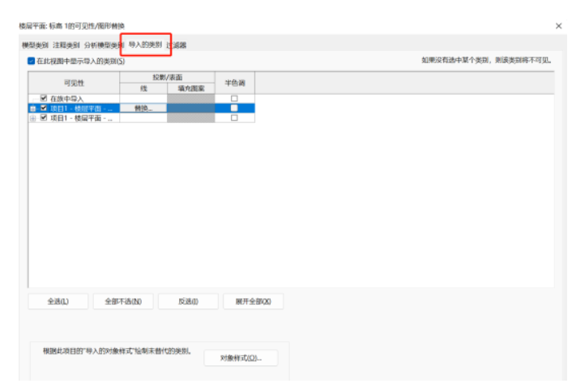Viewport: 572px width, 392px height.
Task: Toggle 在此视图中显示导入的类别 checkbox
Action: click(x=32, y=61)
